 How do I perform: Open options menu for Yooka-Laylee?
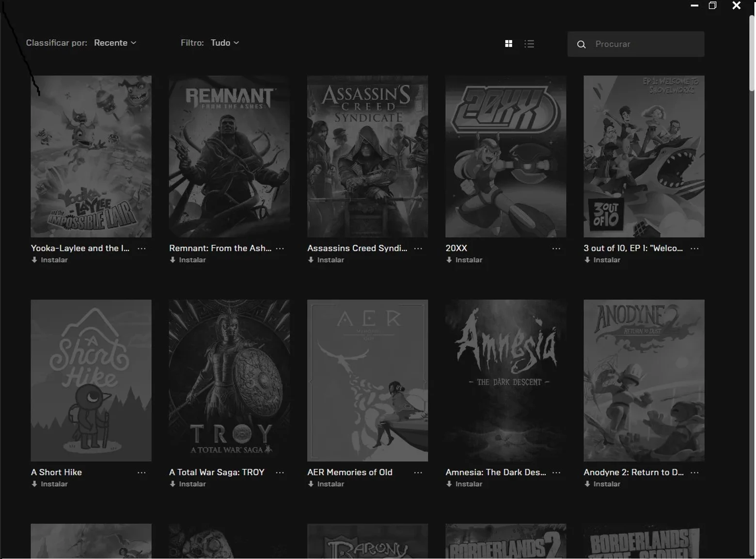(142, 248)
